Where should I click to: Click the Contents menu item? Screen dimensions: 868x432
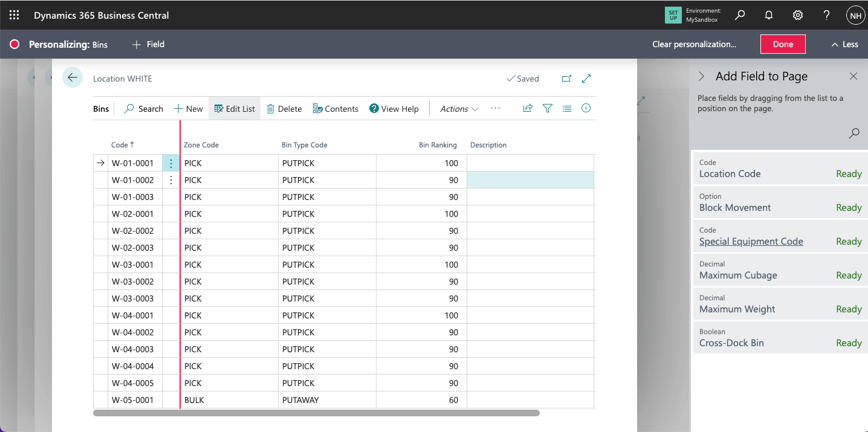point(335,109)
